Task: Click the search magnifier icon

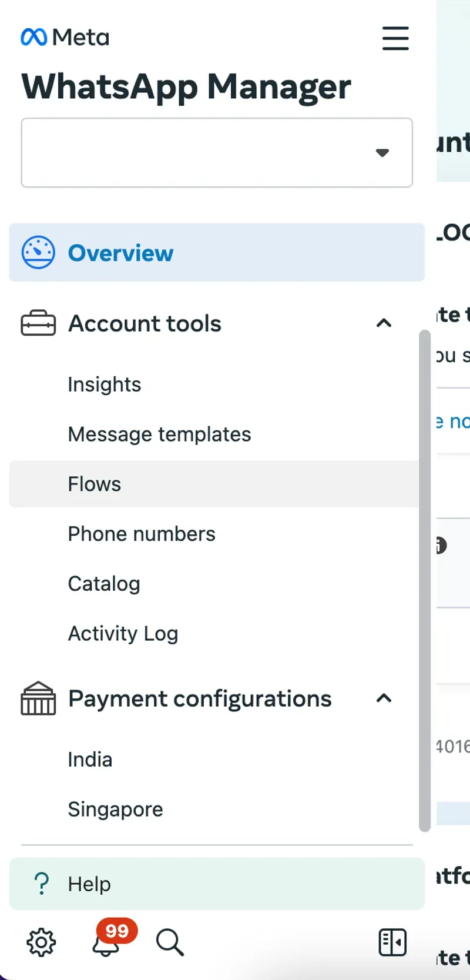Action: [x=170, y=942]
